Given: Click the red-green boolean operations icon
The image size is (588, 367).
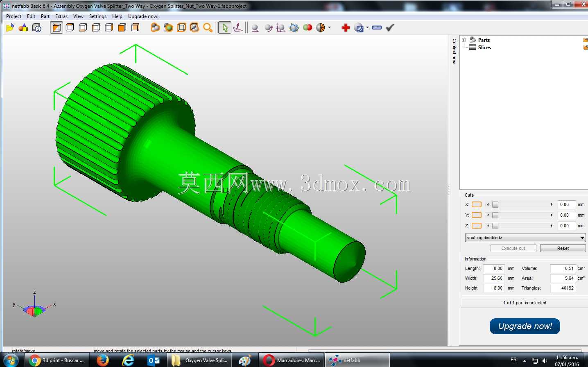Looking at the screenshot, I should click(308, 28).
